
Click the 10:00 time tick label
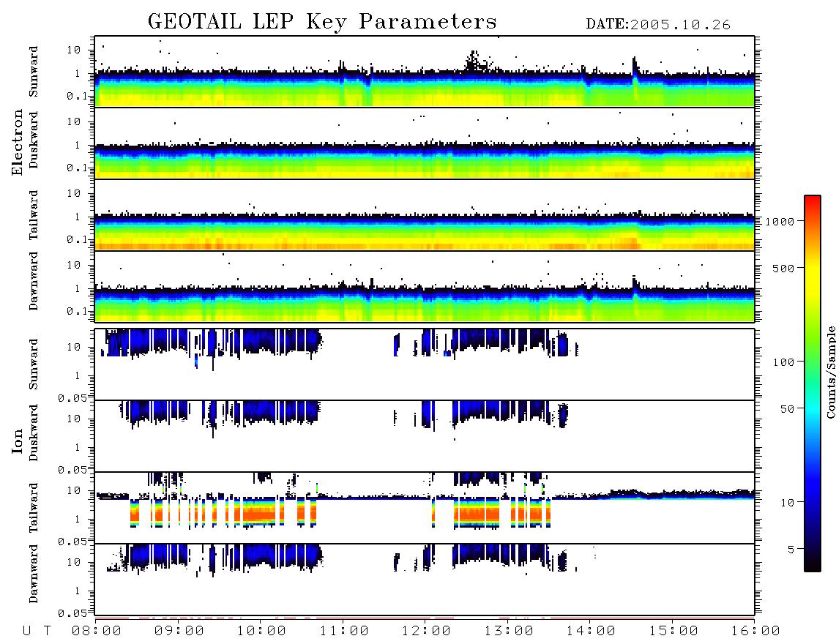click(261, 632)
